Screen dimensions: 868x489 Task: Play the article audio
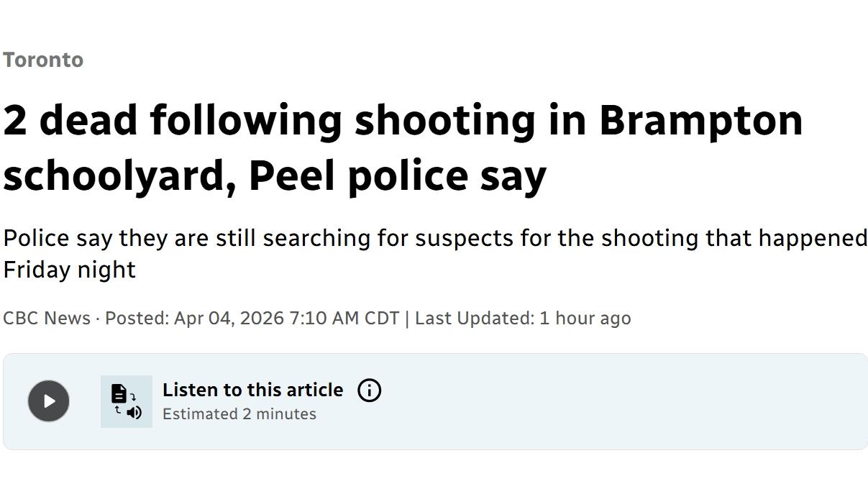click(48, 401)
